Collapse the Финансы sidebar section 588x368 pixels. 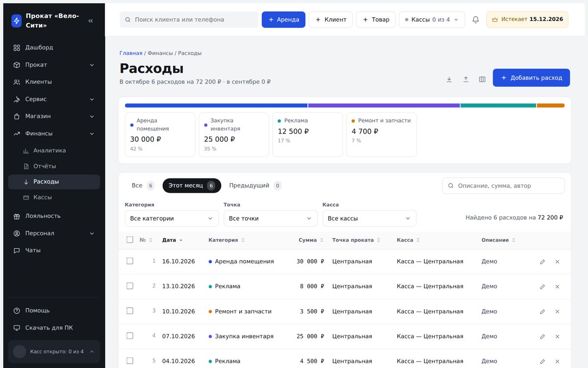point(54,133)
